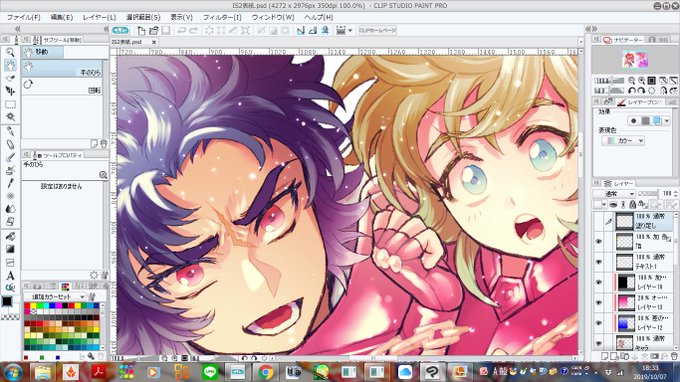Click the black main color swatch
Image resolution: width=680 pixels, height=382 pixels.
(7, 302)
